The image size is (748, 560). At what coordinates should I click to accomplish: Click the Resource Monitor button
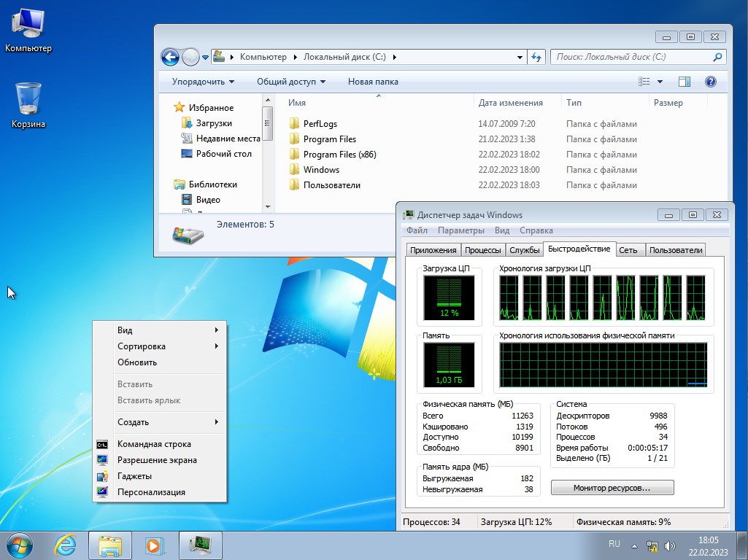click(x=612, y=488)
